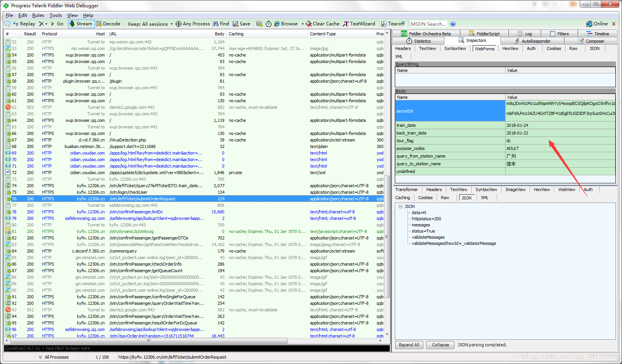This screenshot has width=622, height=364.
Task: Open the Rules menu
Action: point(38,15)
